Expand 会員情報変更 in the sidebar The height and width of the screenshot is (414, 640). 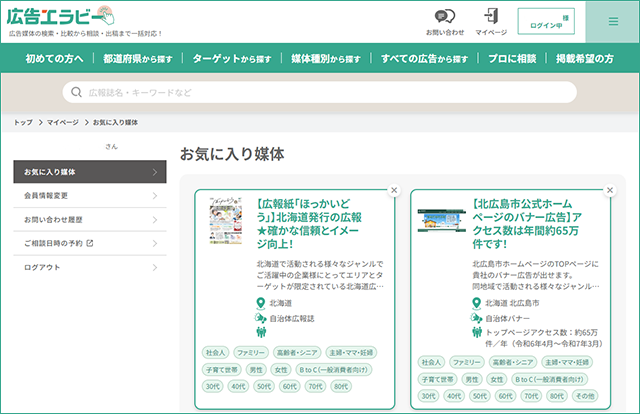pos(90,195)
